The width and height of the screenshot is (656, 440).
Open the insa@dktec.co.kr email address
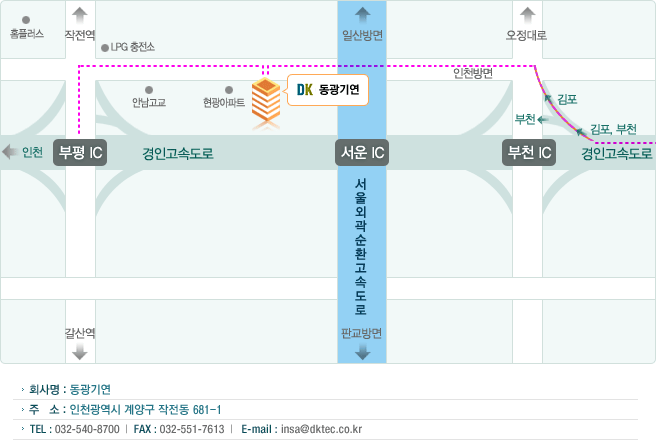point(321,429)
